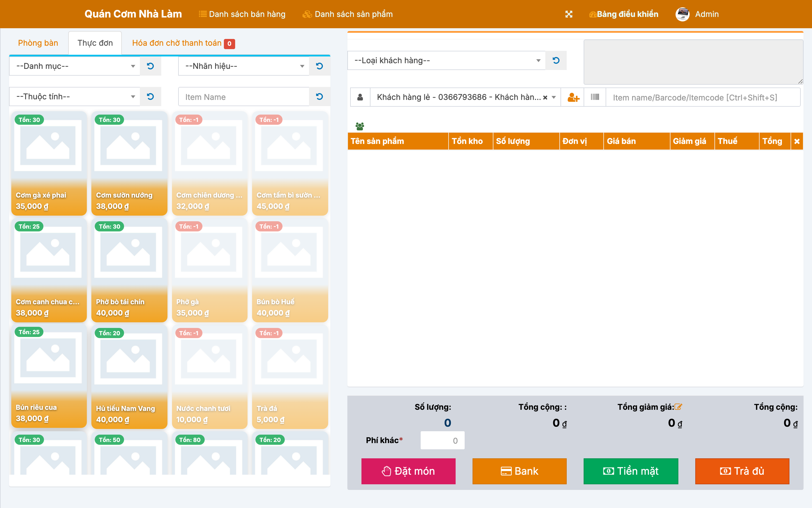Clear the Item Name search with reset icon
The height and width of the screenshot is (508, 812).
click(x=319, y=97)
